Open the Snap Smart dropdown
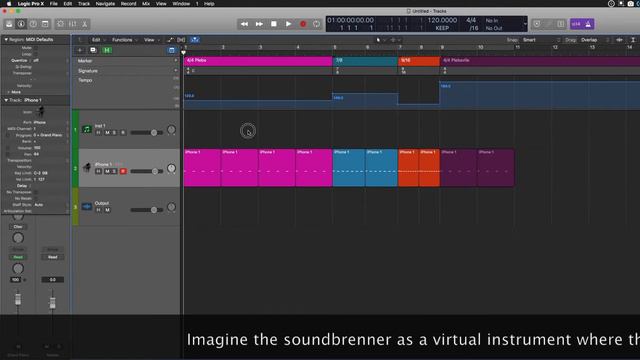This screenshot has height=360, width=640. coord(541,40)
